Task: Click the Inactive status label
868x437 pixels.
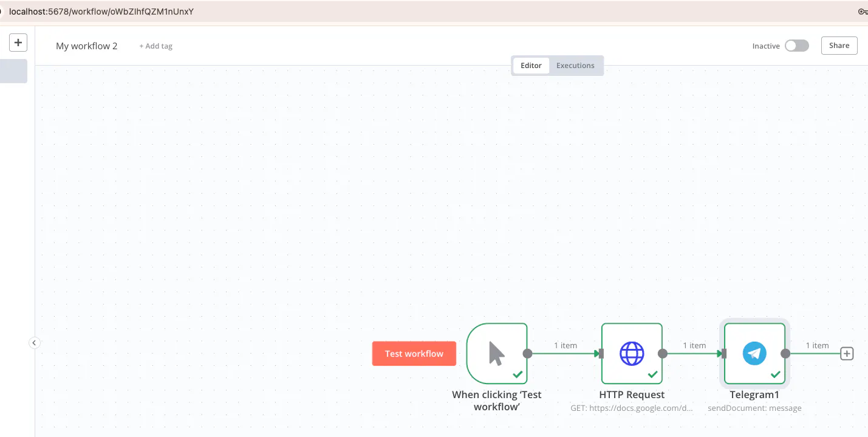Action: (x=766, y=46)
